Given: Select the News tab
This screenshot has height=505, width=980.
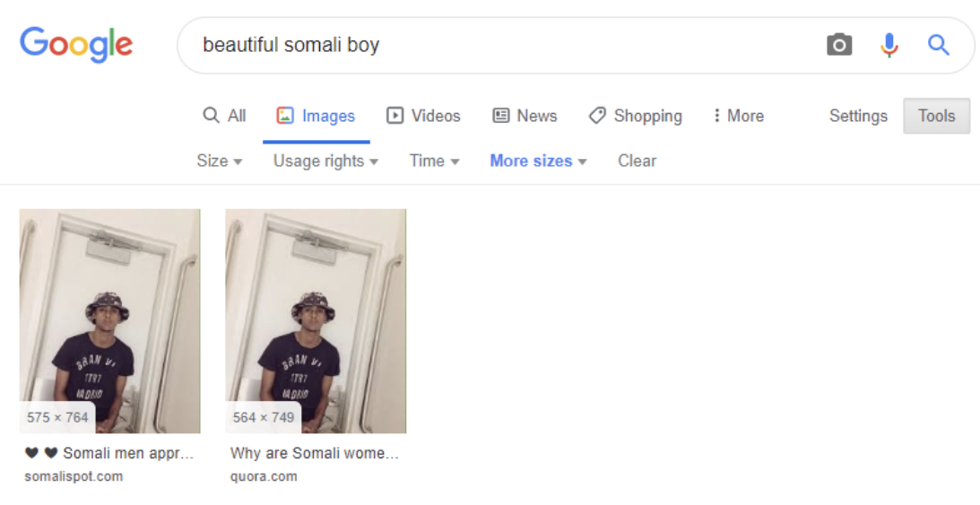Looking at the screenshot, I should click(525, 116).
